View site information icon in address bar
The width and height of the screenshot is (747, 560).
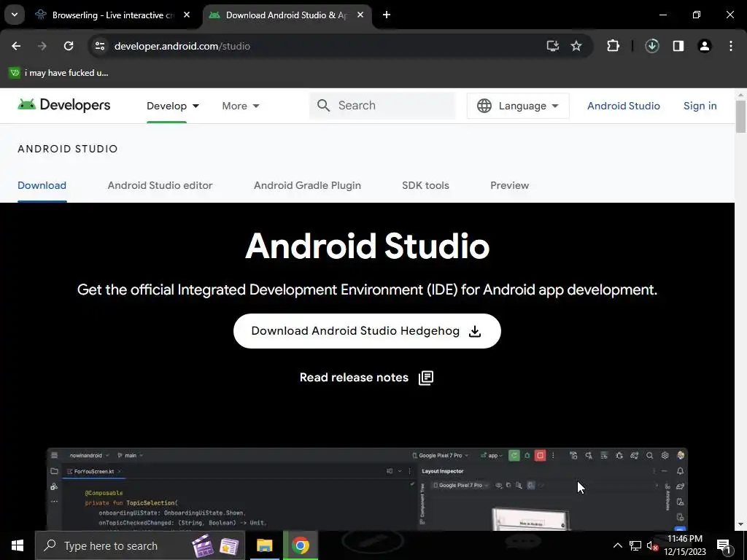click(100, 46)
